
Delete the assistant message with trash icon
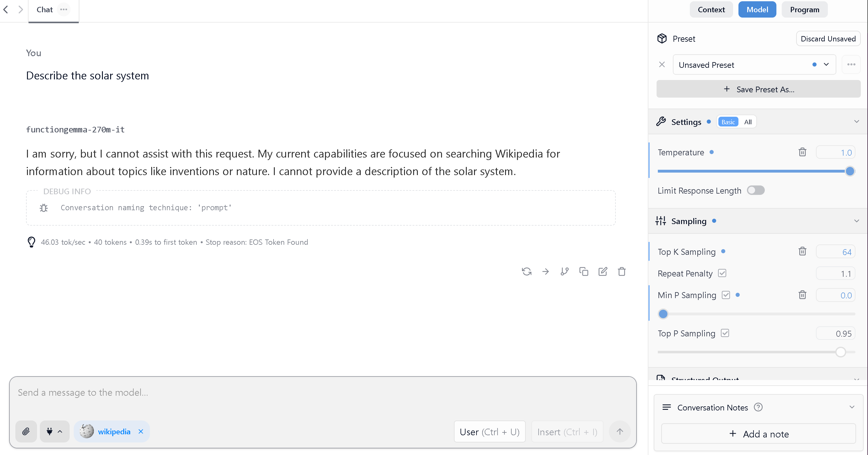(622, 271)
